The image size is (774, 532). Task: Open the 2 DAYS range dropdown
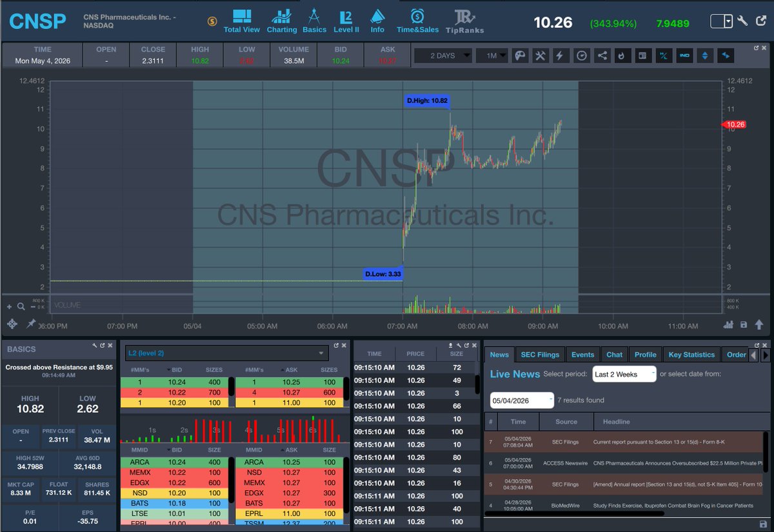pyautogui.click(x=442, y=55)
